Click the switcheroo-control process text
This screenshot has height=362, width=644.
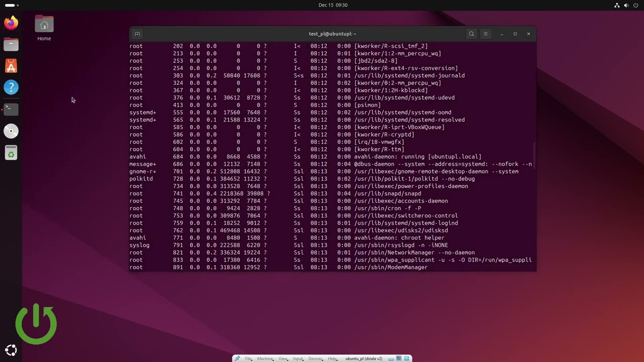[406, 216]
